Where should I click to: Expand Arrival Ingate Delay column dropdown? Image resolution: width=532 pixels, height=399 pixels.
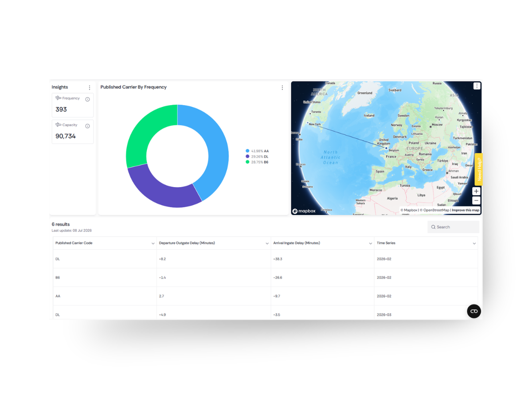pos(371,243)
